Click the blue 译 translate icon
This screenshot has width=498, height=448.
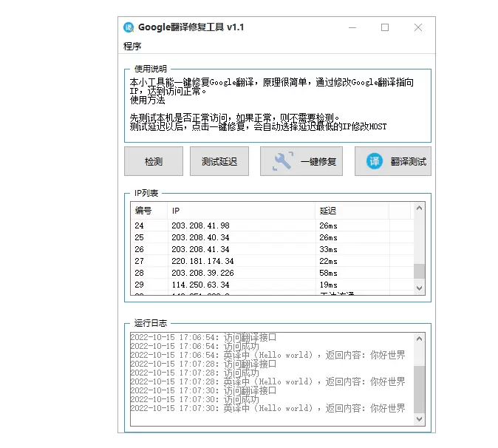pos(374,161)
